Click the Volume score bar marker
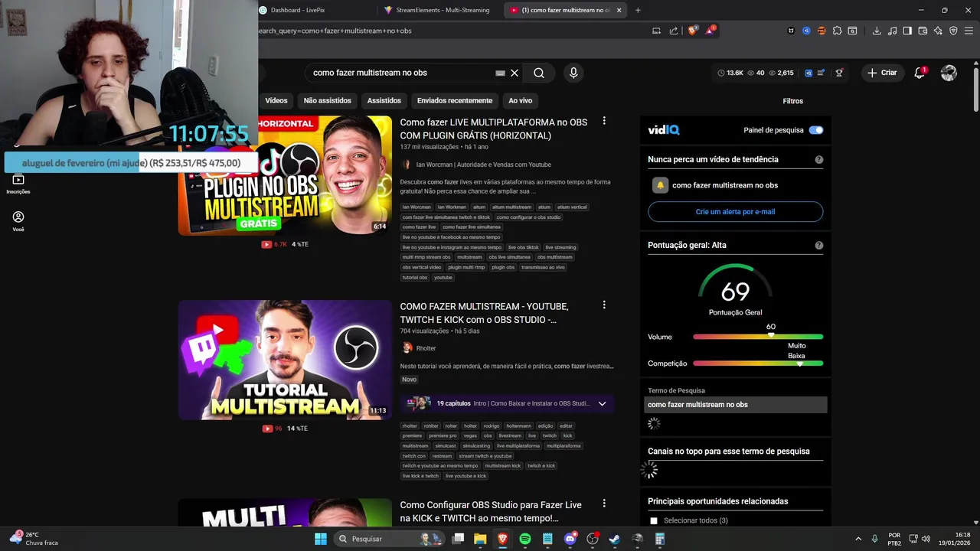 771,335
